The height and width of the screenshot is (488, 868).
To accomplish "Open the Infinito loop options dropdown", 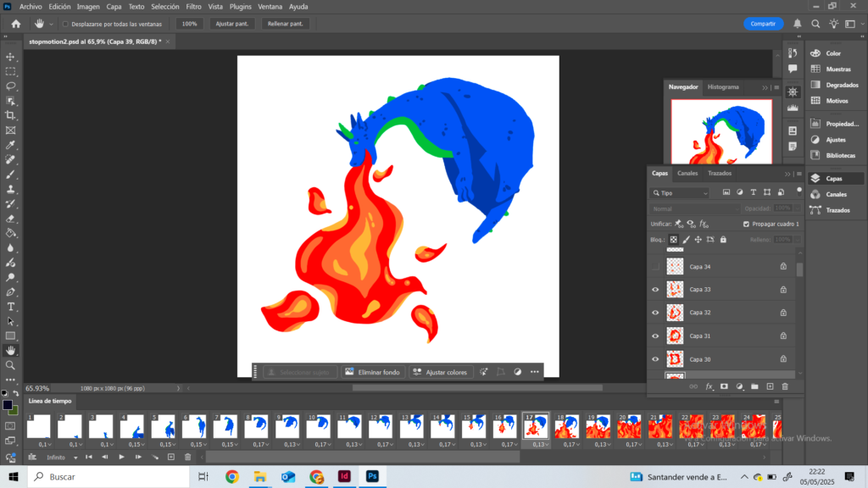I will [x=60, y=457].
